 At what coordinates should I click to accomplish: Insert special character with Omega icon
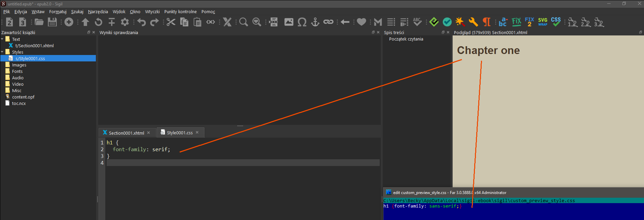pyautogui.click(x=302, y=22)
